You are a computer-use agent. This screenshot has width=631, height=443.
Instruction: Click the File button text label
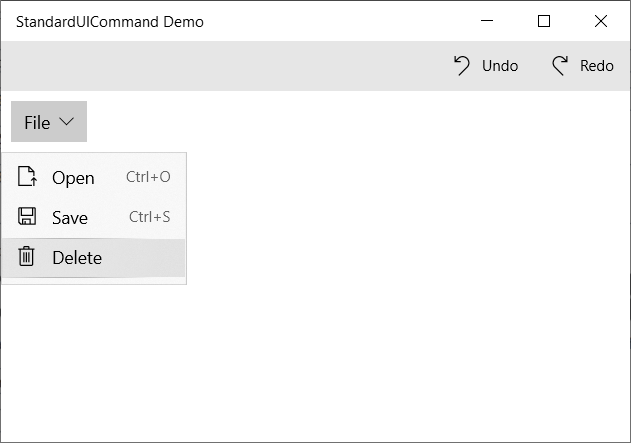pos(37,122)
